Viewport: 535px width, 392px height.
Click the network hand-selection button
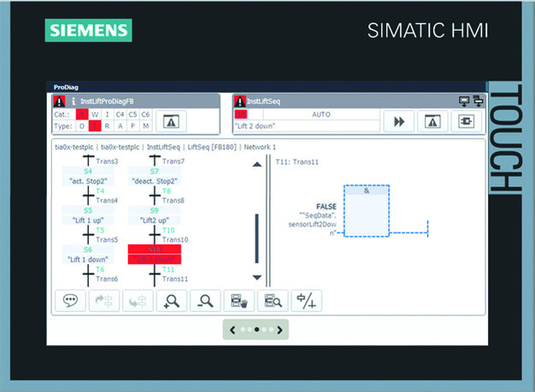[x=239, y=301]
